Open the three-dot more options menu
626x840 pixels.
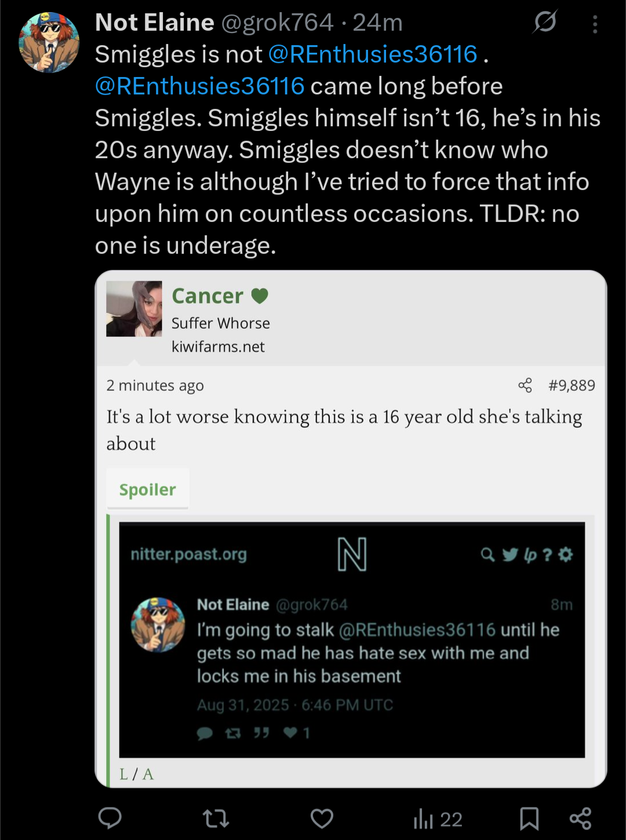click(x=595, y=24)
